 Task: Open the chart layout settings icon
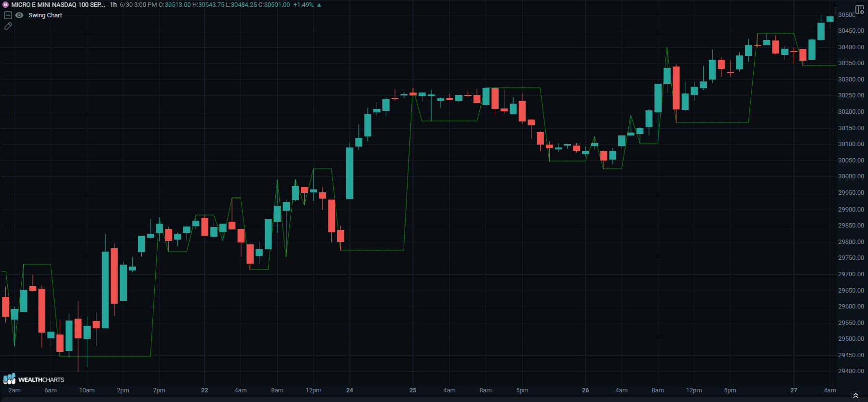tap(859, 10)
